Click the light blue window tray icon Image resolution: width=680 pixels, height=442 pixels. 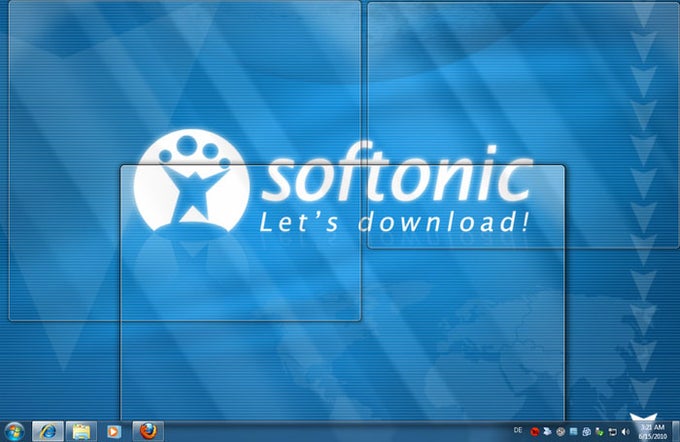tap(574, 432)
